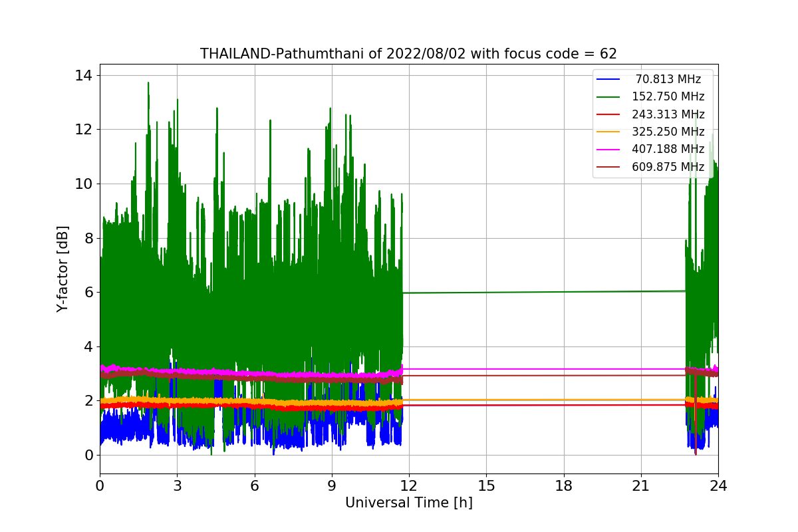
Task: Select the 243.313 MHz legend label
Action: tap(668, 114)
